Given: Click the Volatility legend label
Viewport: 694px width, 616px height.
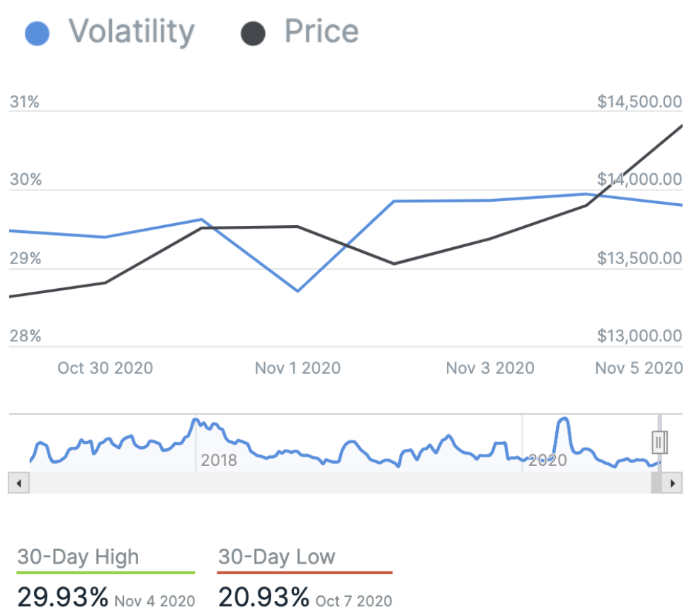Looking at the screenshot, I should click(x=131, y=32).
